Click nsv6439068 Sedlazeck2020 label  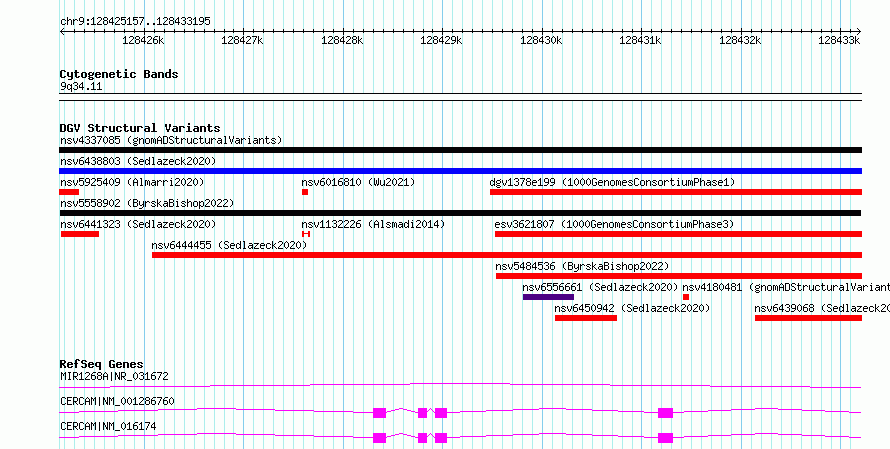[822, 308]
